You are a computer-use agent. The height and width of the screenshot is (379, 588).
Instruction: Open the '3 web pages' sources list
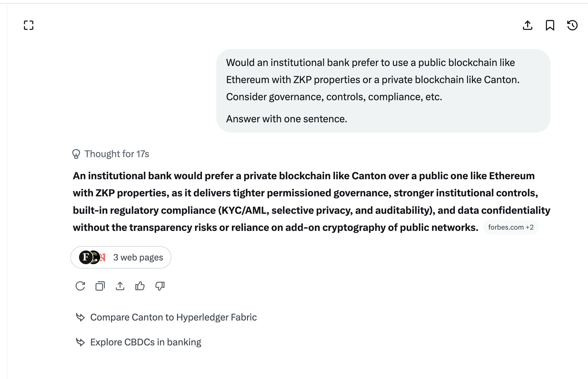pyautogui.click(x=121, y=257)
